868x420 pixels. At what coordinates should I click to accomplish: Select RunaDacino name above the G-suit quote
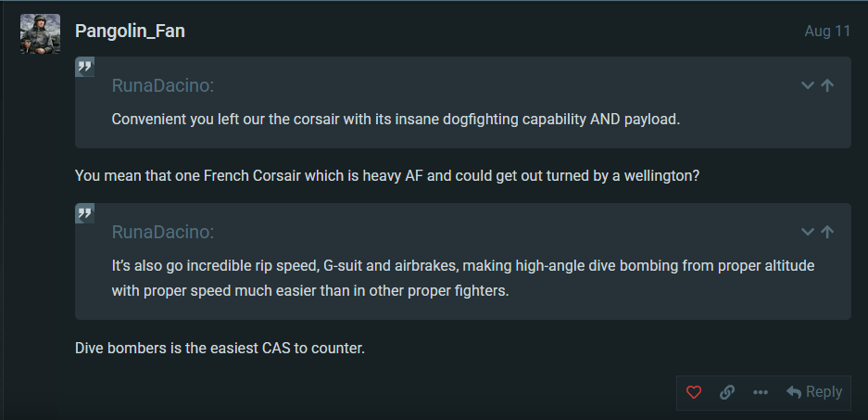tap(163, 232)
